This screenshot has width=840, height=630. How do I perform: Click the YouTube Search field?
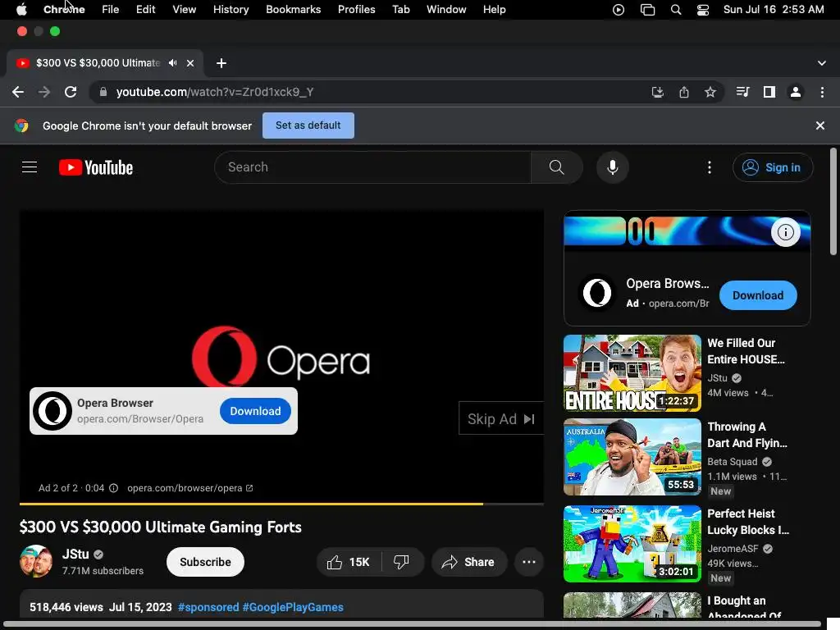[373, 167]
